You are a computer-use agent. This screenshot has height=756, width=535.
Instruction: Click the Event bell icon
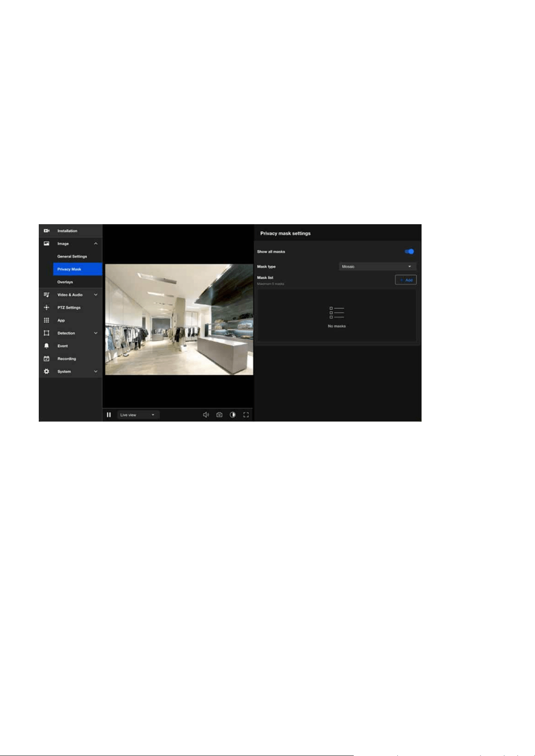46,346
